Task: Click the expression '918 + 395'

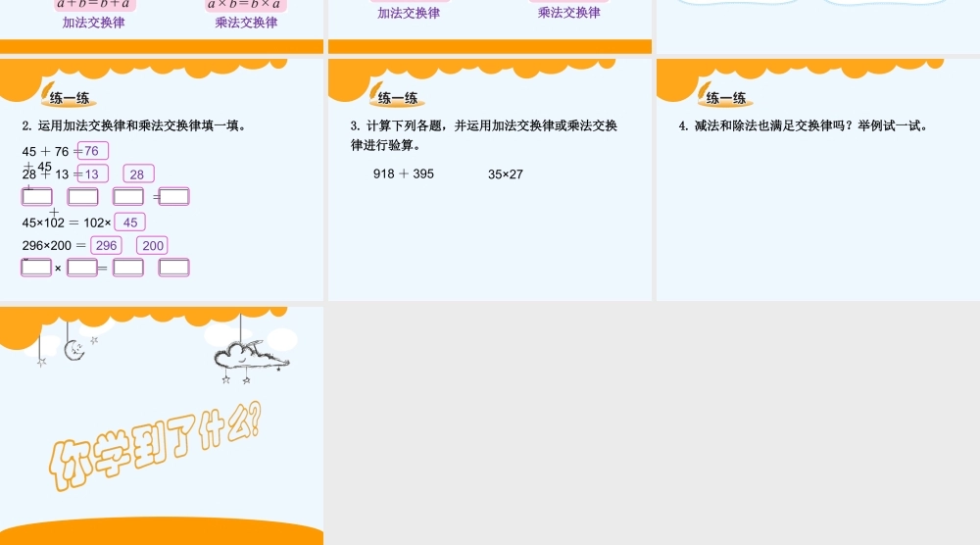Action: coord(403,173)
